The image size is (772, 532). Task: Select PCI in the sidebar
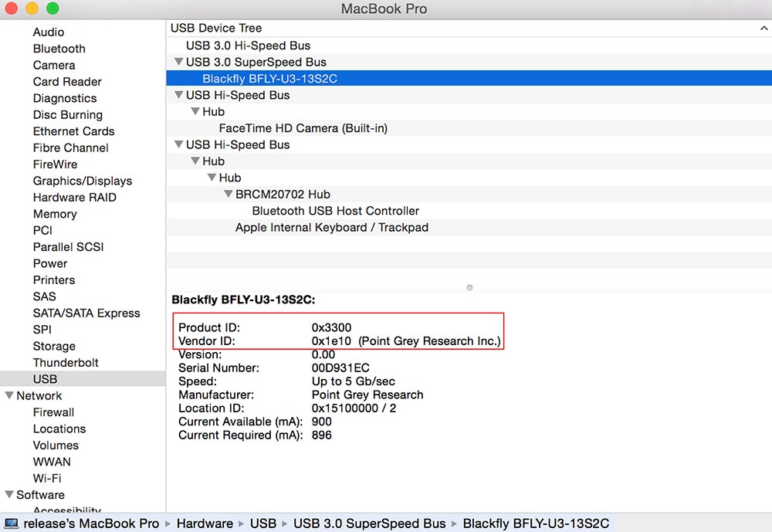(x=42, y=231)
